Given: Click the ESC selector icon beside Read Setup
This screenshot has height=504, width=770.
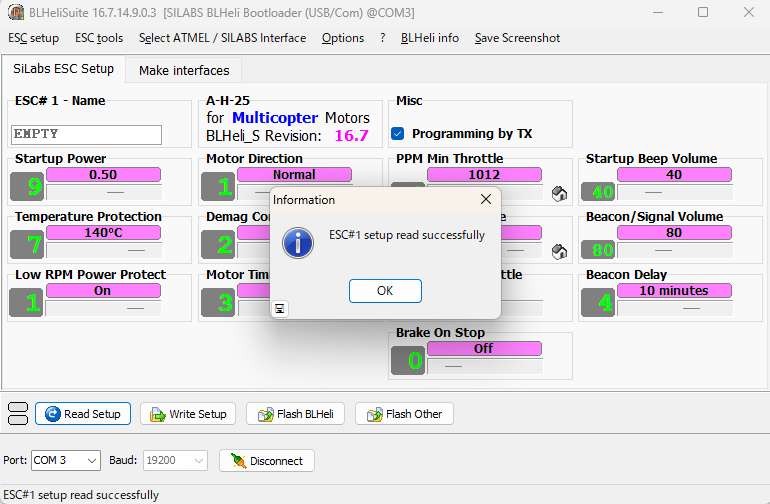Looking at the screenshot, I should 17,414.
